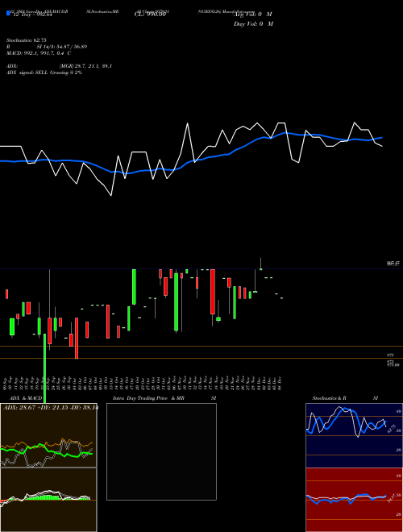This screenshot has height=532, width=403.
Task: Click the 'Stochastics: 62.73' reading
Action: point(26,40)
